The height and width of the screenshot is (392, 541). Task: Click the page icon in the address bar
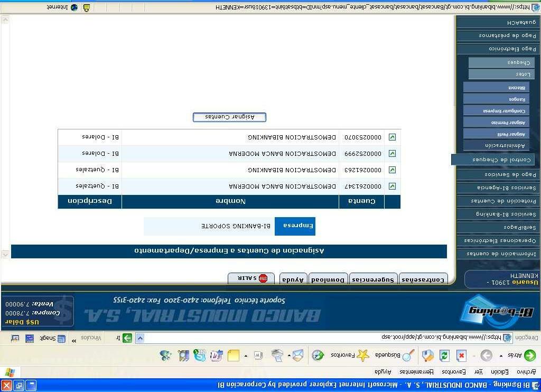click(x=507, y=338)
